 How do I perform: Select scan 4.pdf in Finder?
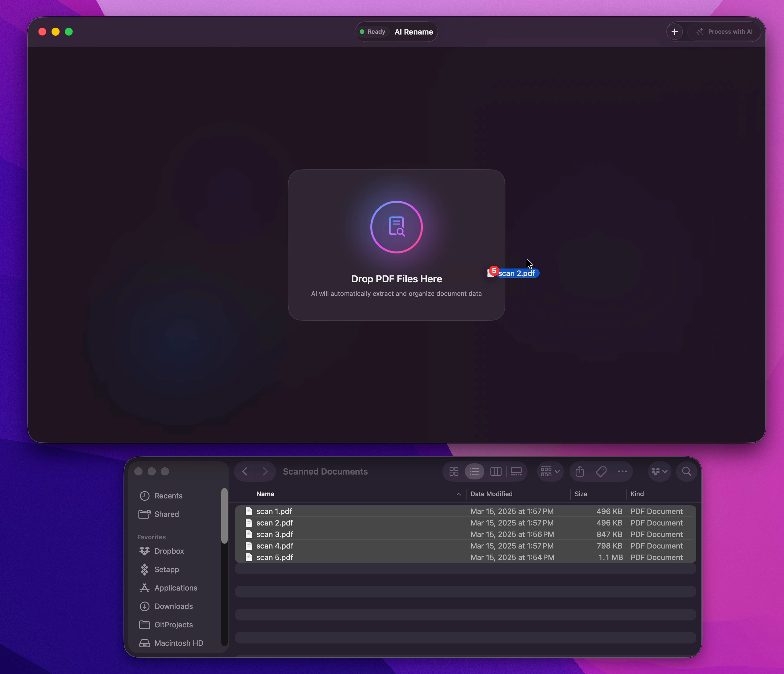click(465, 546)
